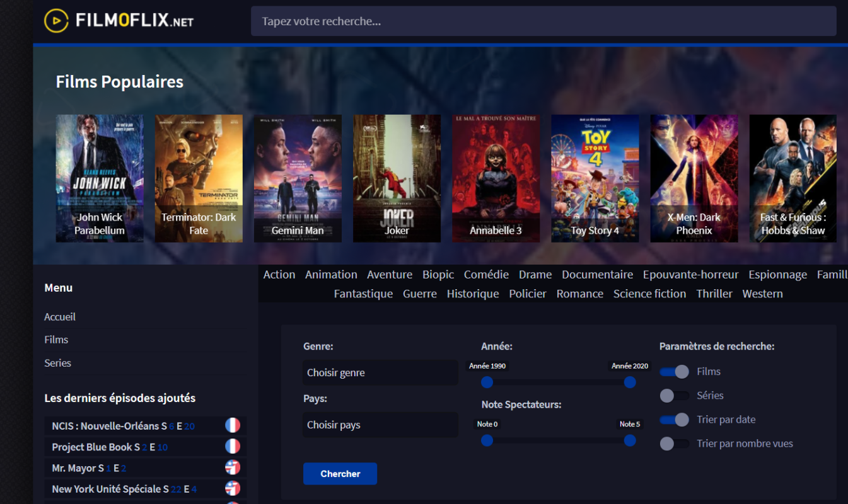Select the Drame genre
Viewport: 848px width, 504px height.
point(535,275)
